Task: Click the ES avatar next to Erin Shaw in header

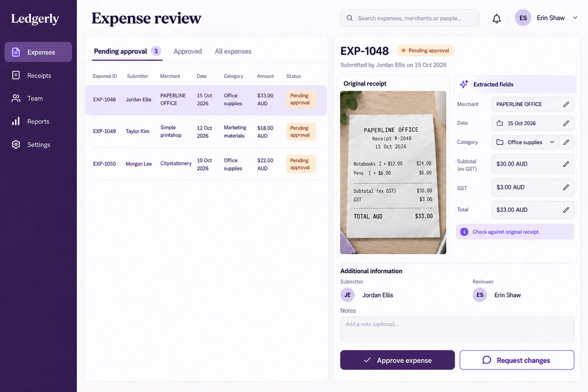Action: click(523, 18)
